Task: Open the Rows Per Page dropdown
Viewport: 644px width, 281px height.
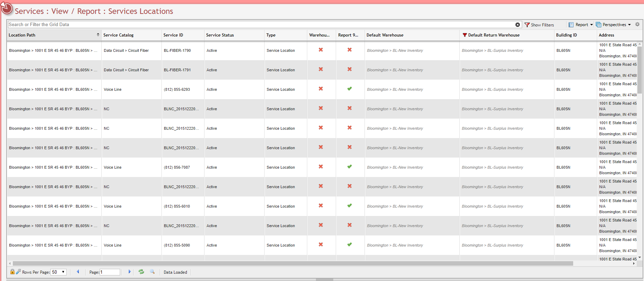Action: click(59, 272)
